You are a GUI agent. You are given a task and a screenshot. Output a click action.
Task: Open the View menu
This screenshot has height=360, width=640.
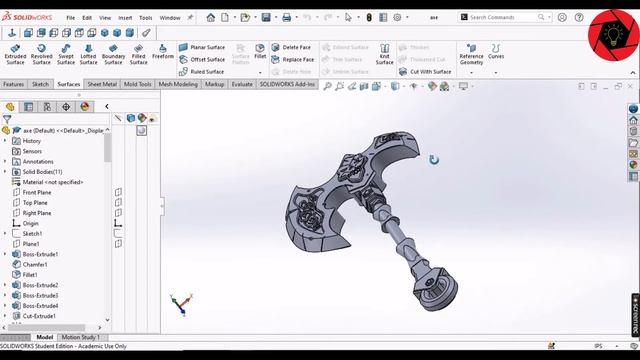point(105,18)
